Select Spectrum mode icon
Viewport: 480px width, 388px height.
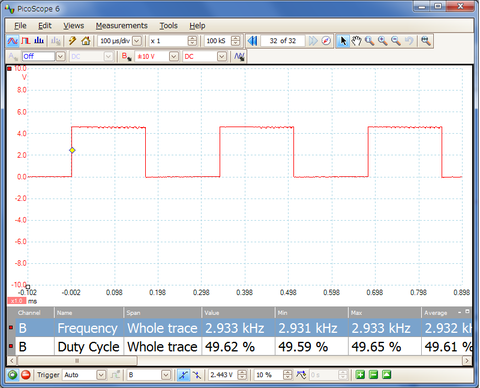[x=39, y=41]
